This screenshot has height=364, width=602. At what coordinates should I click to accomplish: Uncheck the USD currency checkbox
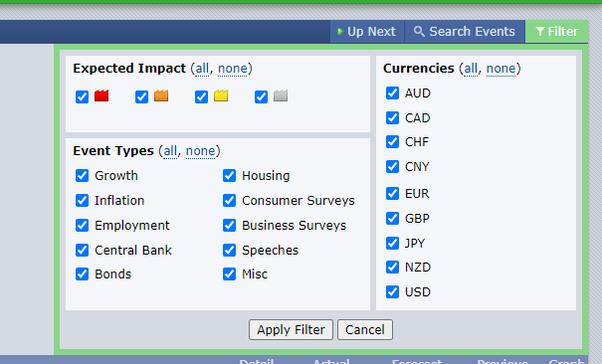(x=392, y=291)
